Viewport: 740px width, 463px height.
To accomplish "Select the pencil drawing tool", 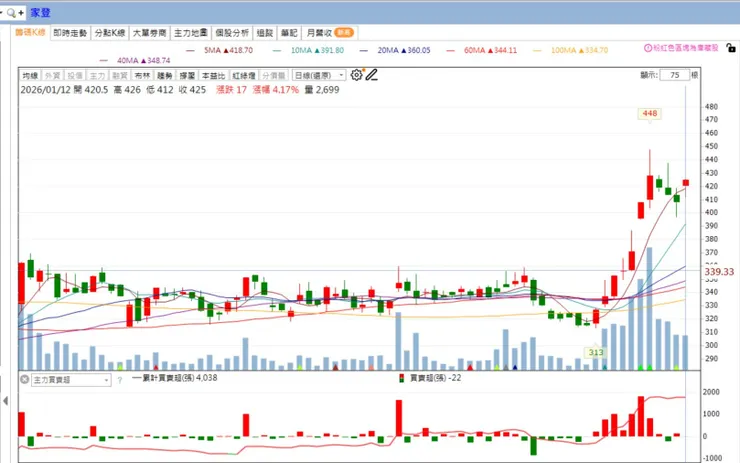I will pyautogui.click(x=371, y=75).
